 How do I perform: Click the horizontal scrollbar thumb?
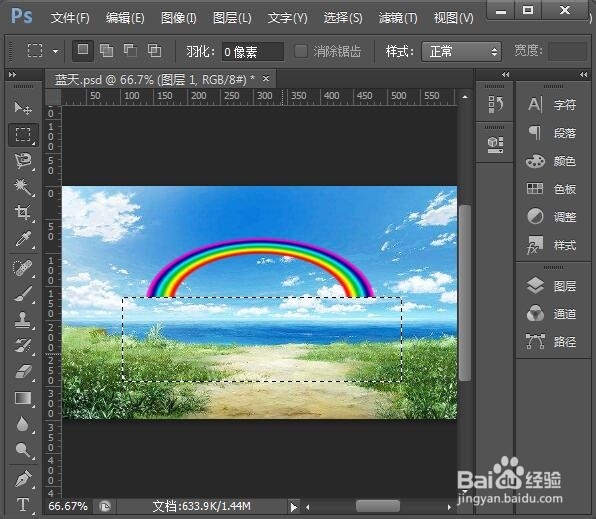point(378,506)
